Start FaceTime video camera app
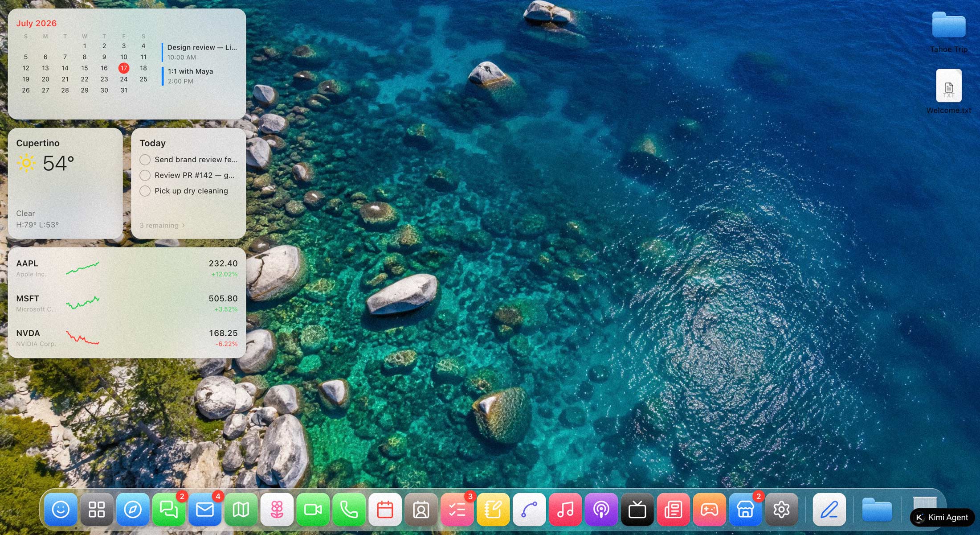Screen dimensions: 980x535 coord(313,509)
